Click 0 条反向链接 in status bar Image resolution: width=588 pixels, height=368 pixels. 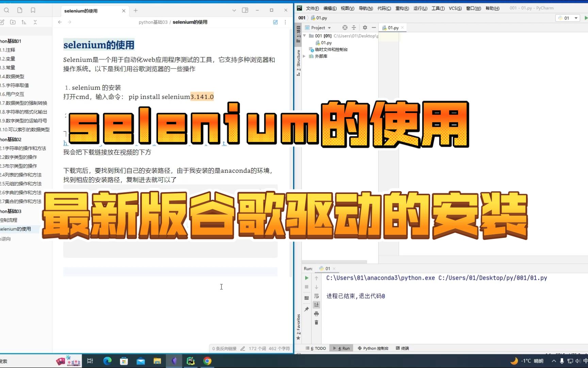point(224,348)
